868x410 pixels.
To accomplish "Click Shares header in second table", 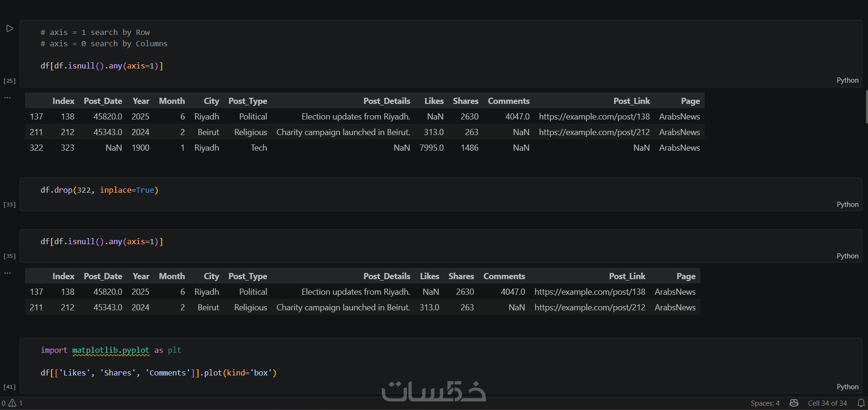I will (461, 276).
